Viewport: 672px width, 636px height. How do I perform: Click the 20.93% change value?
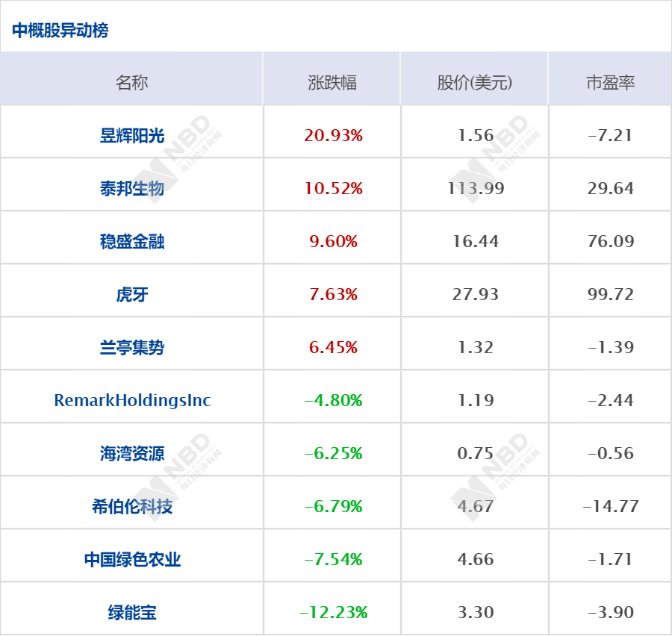tap(333, 135)
